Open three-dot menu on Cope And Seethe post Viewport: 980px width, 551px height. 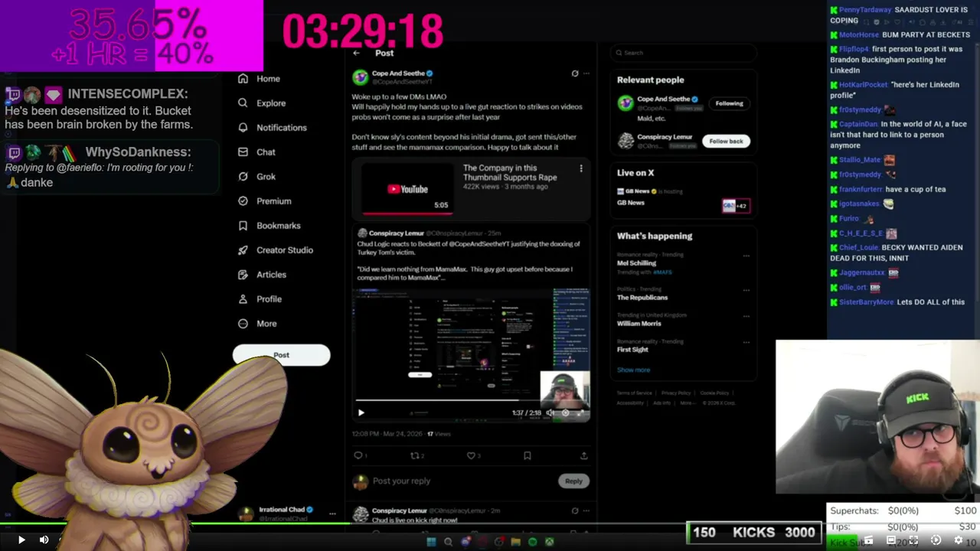(x=586, y=73)
